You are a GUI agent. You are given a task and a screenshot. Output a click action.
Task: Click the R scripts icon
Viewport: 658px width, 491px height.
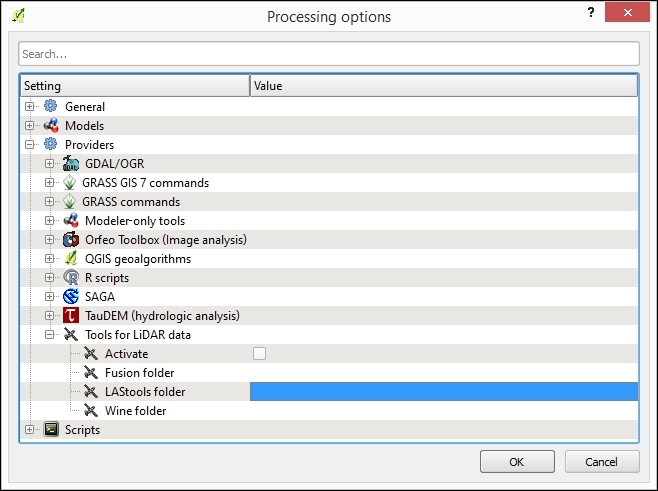pyautogui.click(x=71, y=277)
